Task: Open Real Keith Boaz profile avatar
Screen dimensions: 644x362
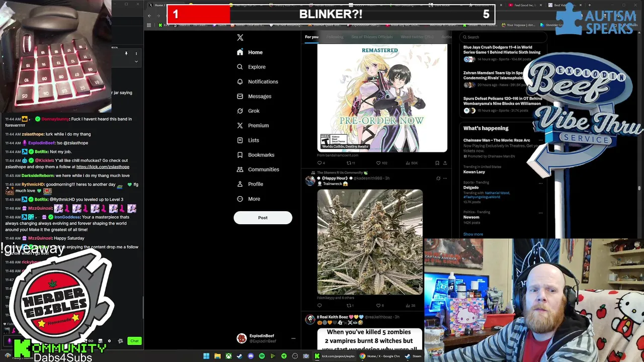Action: 310,320
